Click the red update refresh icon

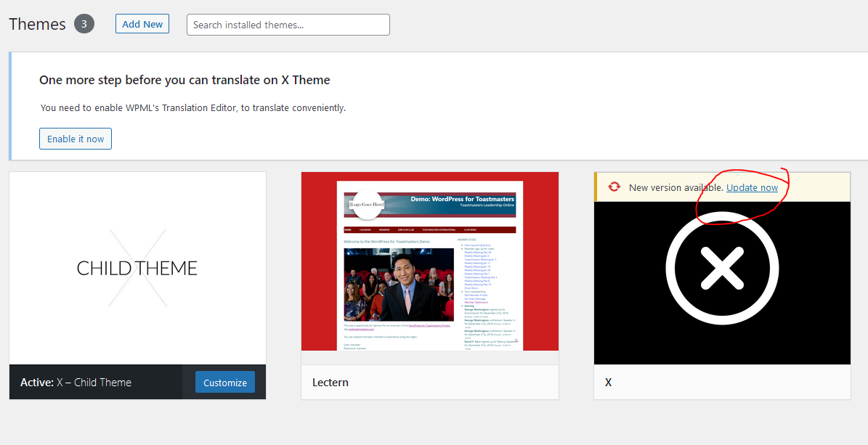(x=615, y=187)
